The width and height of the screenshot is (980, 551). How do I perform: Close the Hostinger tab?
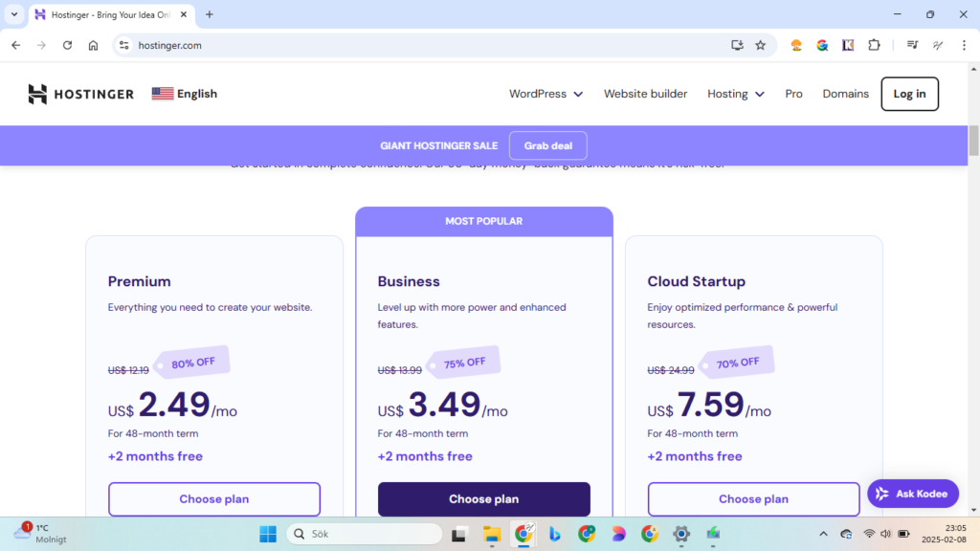tap(184, 14)
